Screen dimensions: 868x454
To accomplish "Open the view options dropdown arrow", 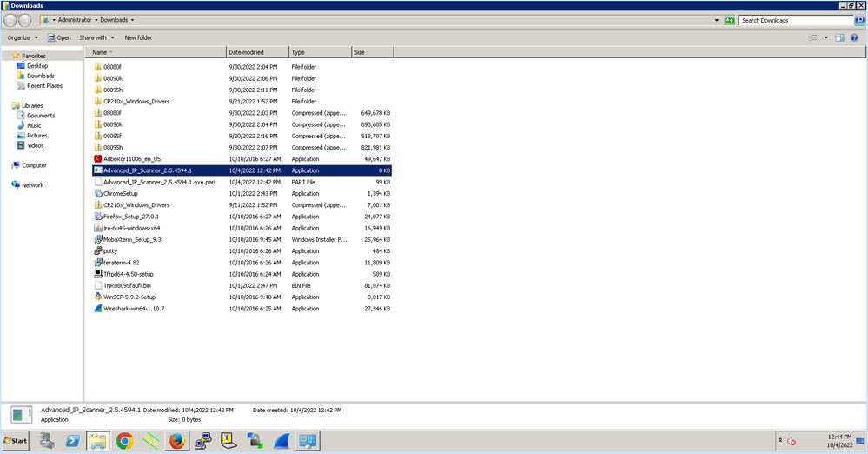I will [x=825, y=37].
